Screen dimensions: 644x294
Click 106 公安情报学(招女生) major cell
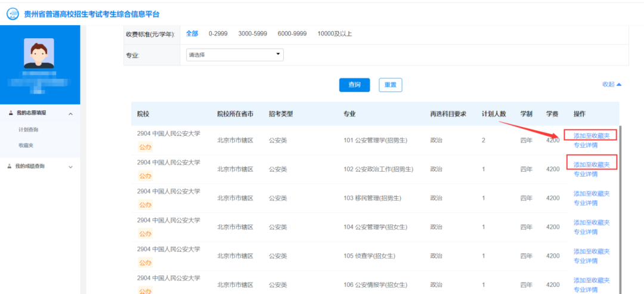375,285
